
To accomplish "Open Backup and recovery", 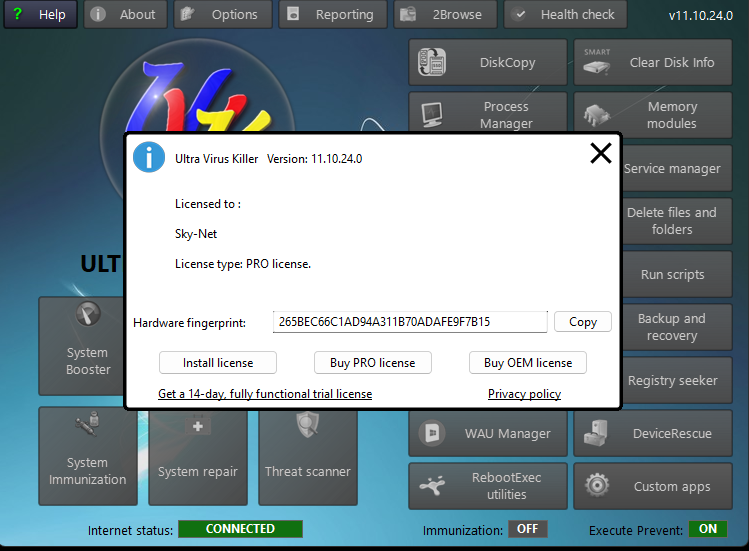I will click(676, 327).
